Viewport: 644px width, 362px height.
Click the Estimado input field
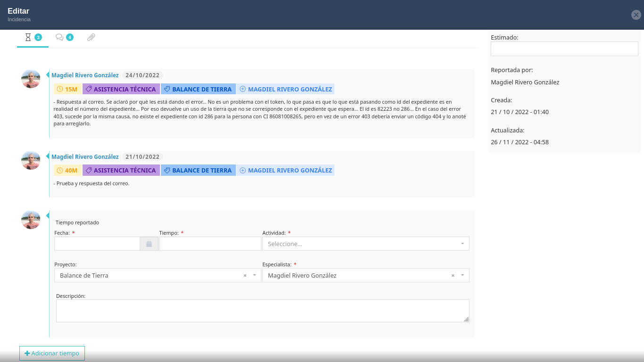[x=564, y=49]
